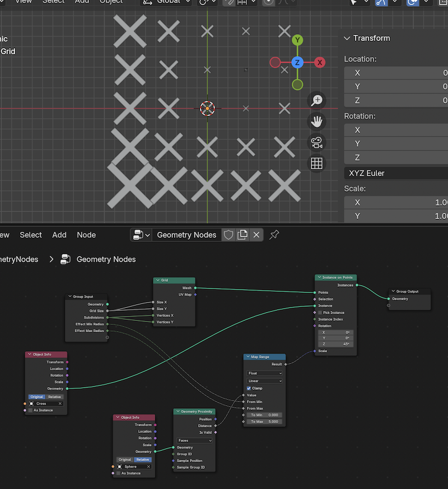Click the green Y axis gizmo handle
Screen dimensions: 448x489
tap(297, 40)
